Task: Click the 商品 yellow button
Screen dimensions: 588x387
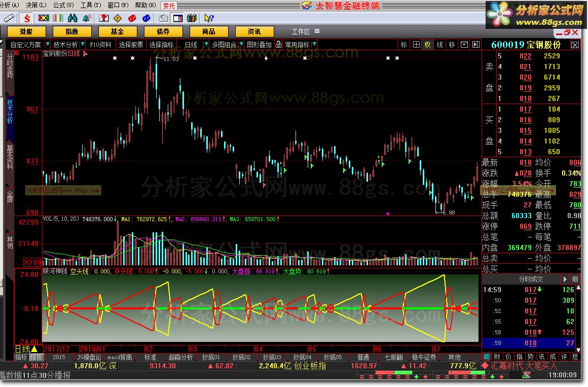Action: coord(208,31)
